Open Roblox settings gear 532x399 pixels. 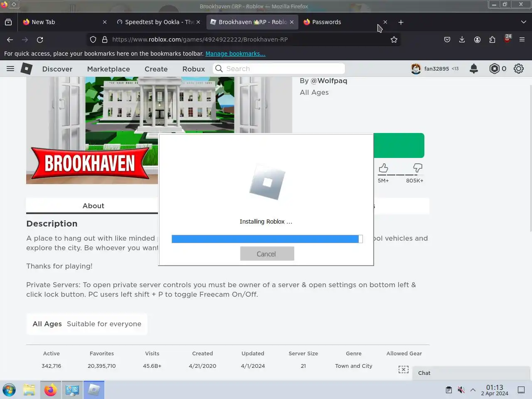tap(519, 69)
